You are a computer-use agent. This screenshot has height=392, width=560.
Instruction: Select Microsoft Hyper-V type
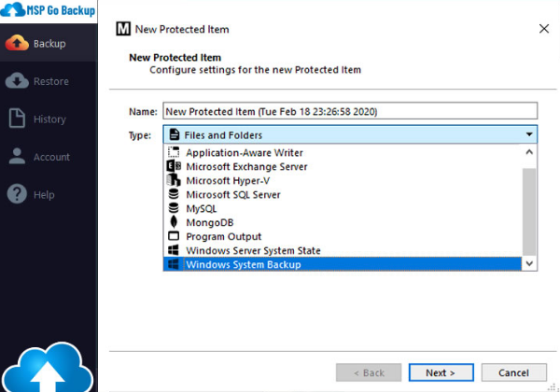(343, 180)
